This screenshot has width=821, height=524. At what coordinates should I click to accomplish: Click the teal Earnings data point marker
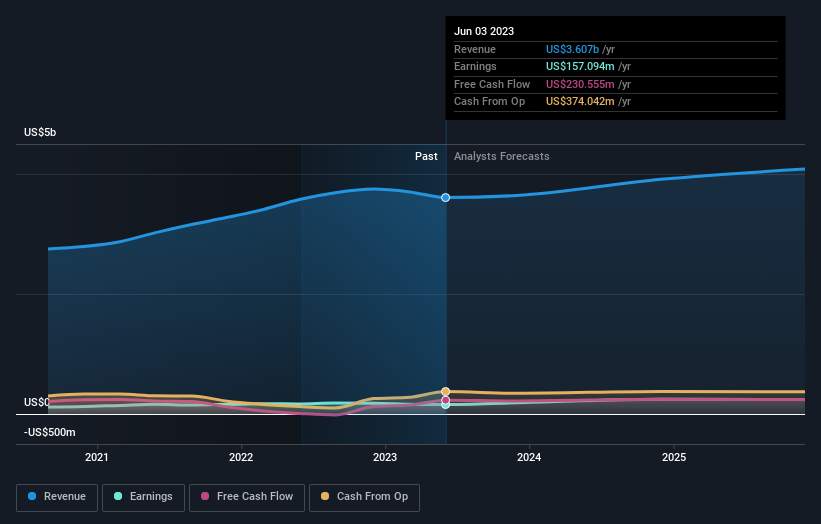tap(446, 405)
